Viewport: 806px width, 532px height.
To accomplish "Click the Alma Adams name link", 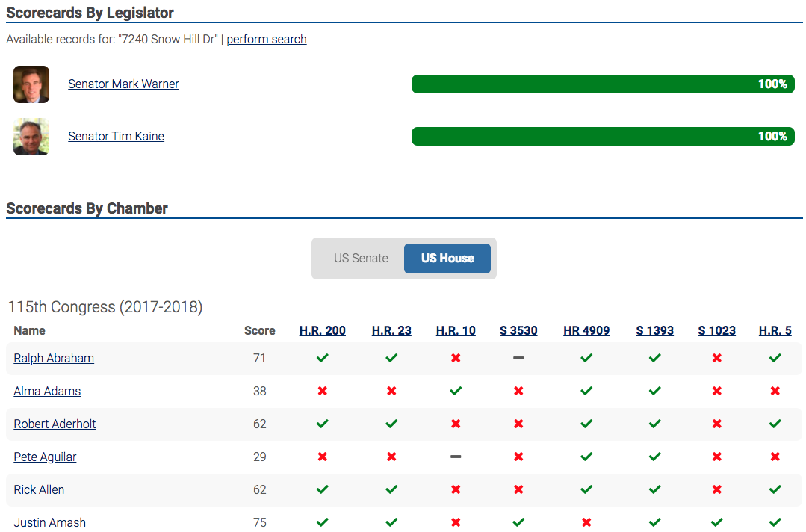I will 47,391.
